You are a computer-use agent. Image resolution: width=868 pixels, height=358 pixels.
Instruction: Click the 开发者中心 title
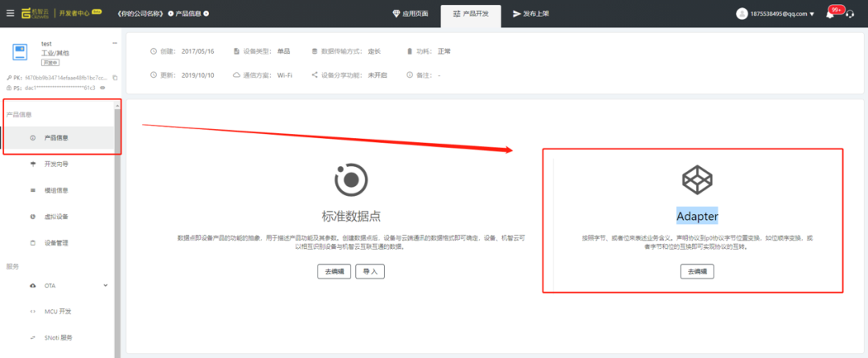(75, 14)
